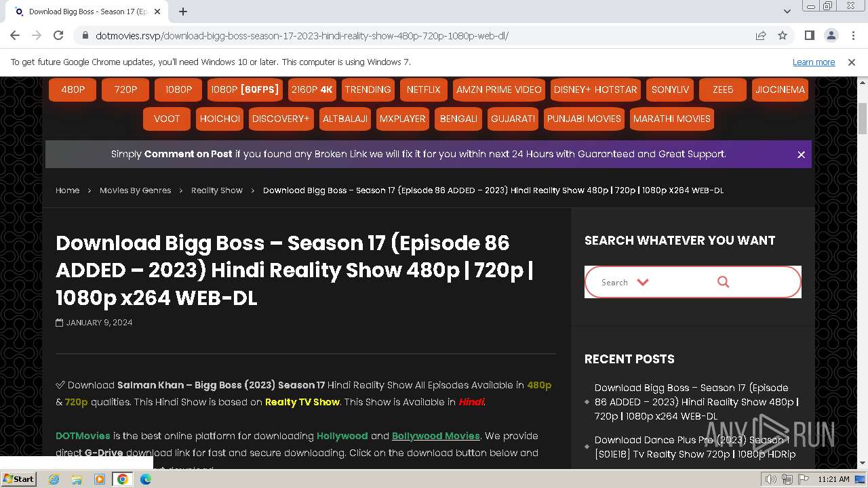Open AMZN PRIME VIDEO category
Image resolution: width=868 pixels, height=488 pixels.
coord(499,89)
